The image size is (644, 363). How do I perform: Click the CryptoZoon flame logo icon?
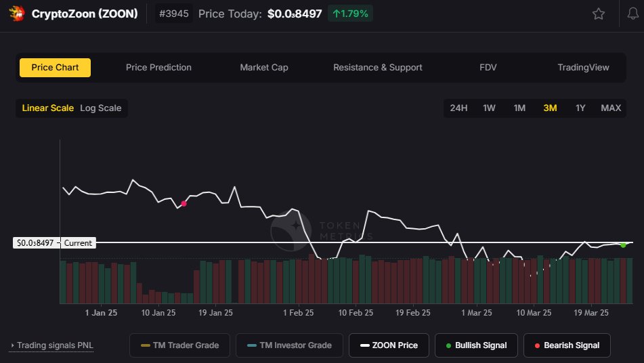pyautogui.click(x=17, y=14)
